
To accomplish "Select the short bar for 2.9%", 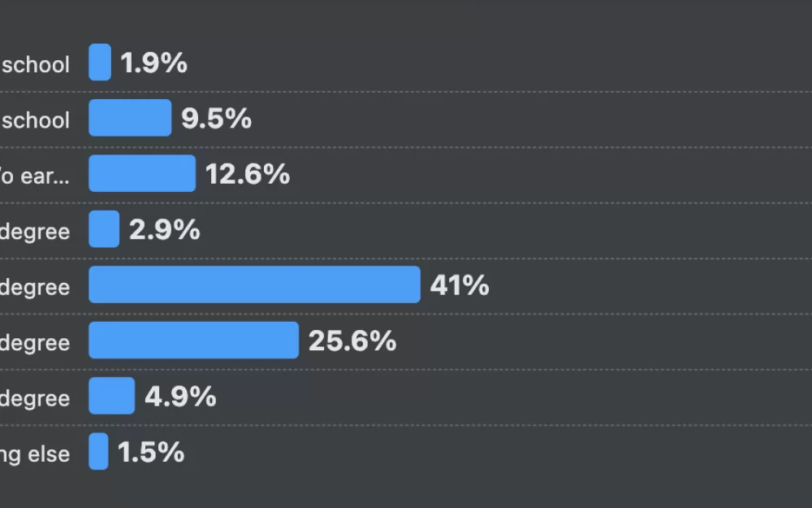I will pyautogui.click(x=104, y=229).
